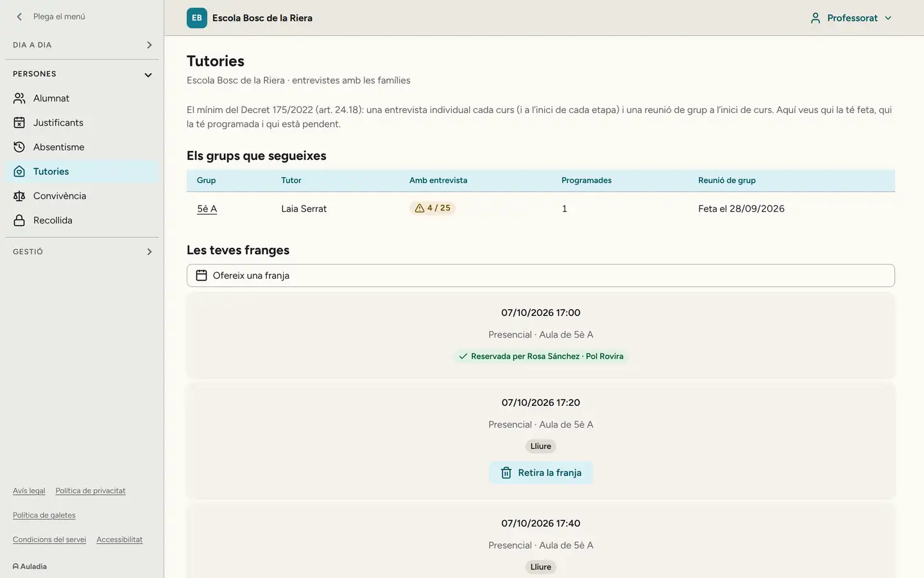924x578 pixels.
Task: Open the Política de privacitat link
Action: pyautogui.click(x=90, y=491)
